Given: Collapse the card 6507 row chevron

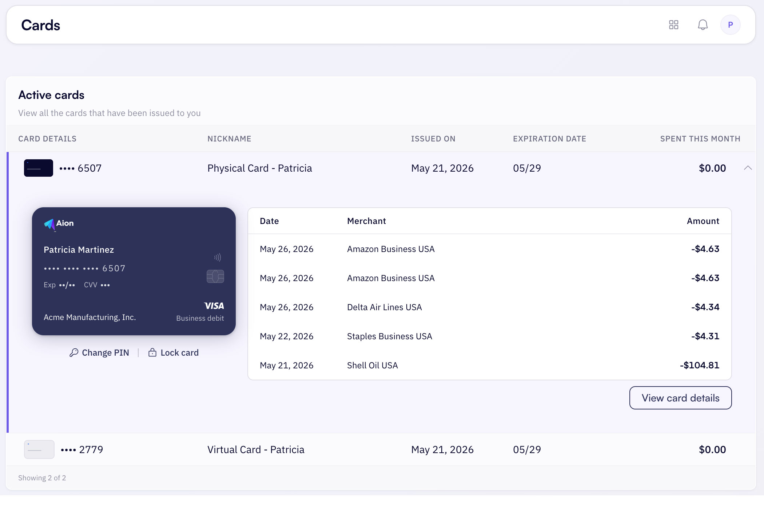Looking at the screenshot, I should (x=748, y=168).
